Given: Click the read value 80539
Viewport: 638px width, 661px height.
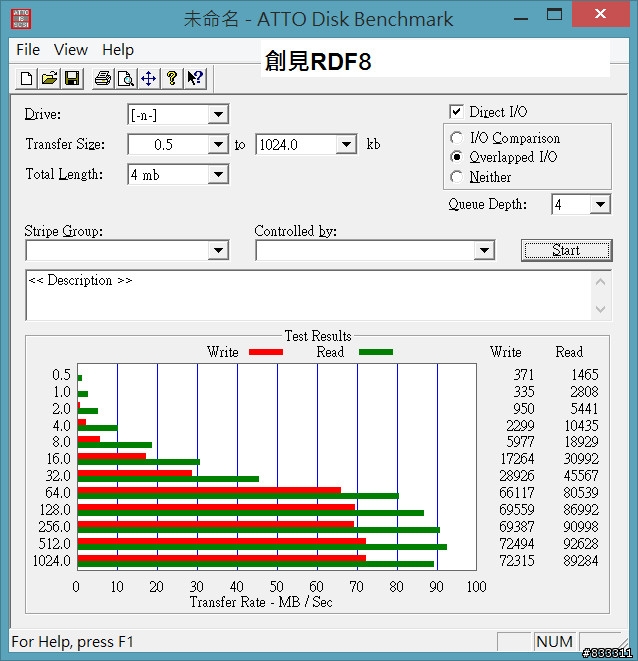Looking at the screenshot, I should [x=581, y=492].
